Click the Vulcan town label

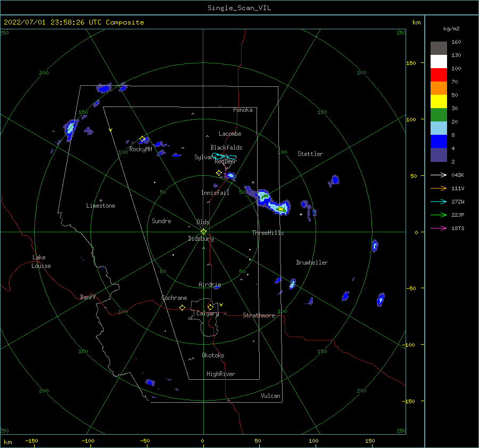click(270, 395)
